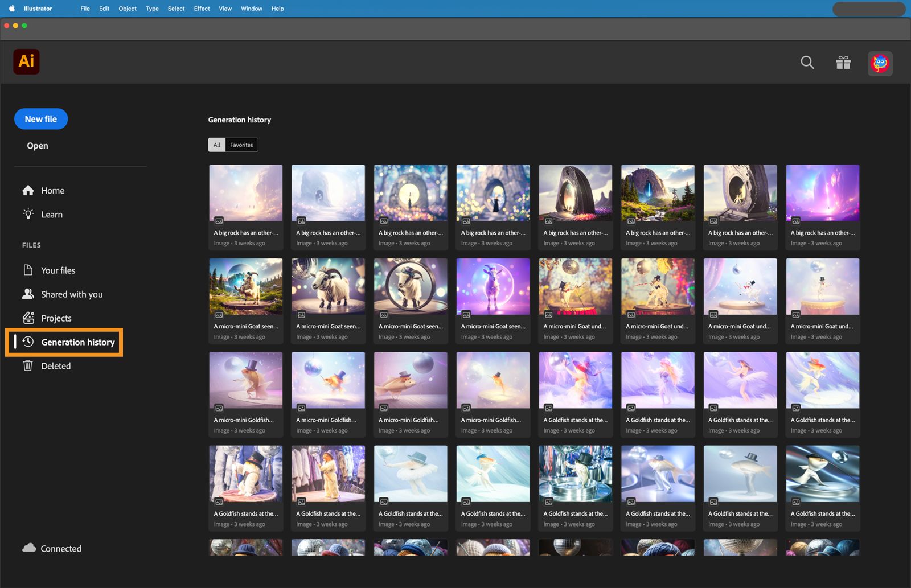Open first big rock generated image thumbnail

245,194
